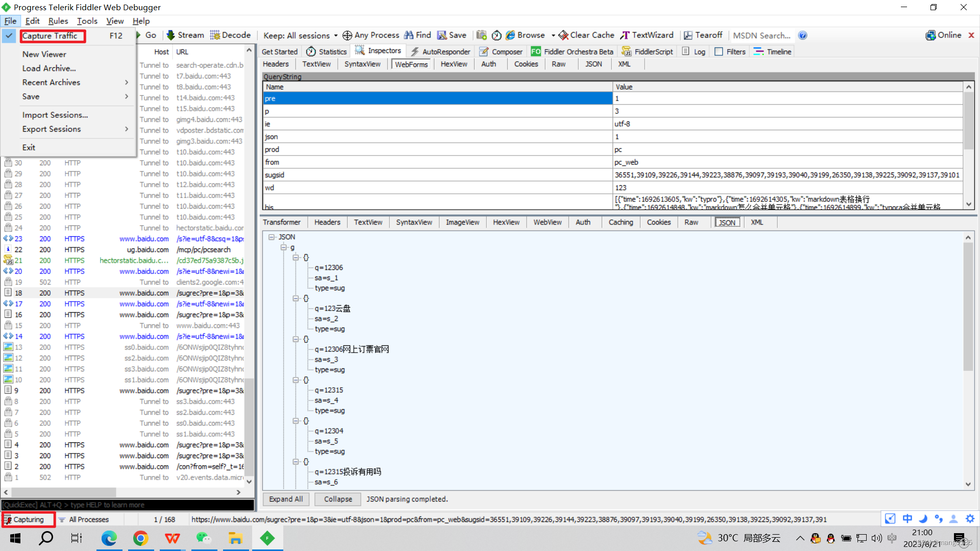Screen dimensions: 980x551
Task: Open the Tools menu
Action: pos(87,21)
